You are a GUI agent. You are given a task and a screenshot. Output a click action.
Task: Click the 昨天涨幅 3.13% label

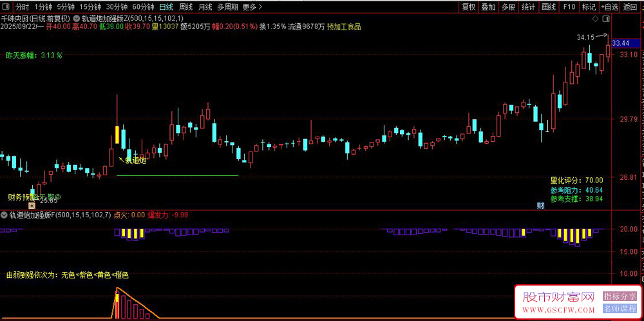click(34, 56)
